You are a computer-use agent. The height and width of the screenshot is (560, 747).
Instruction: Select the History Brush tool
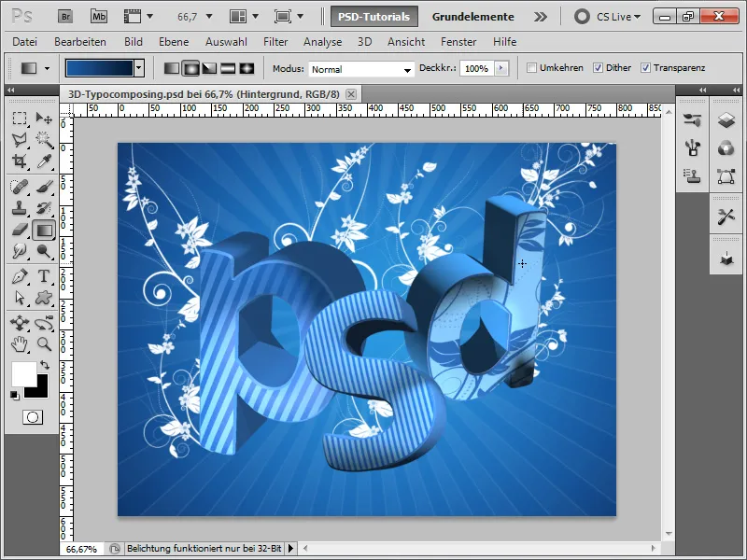[x=44, y=208]
